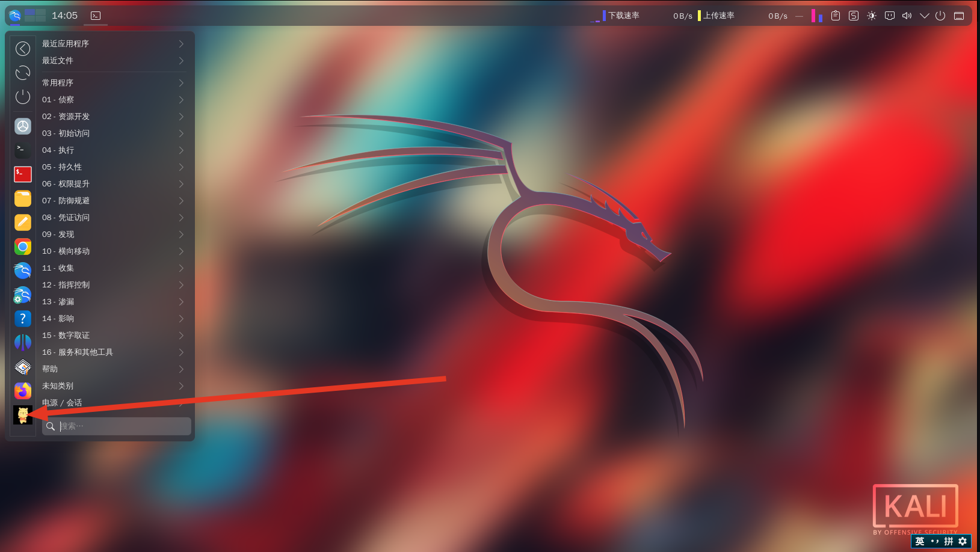
Task: Launch the root terminal (red $_ icon)
Action: (23, 174)
